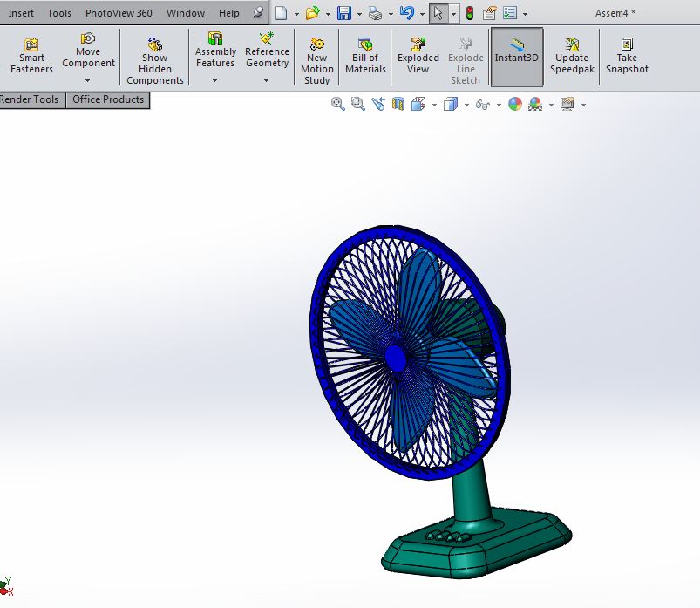The image size is (700, 608).
Task: Click the Apply Scene icon
Action: coord(535,104)
